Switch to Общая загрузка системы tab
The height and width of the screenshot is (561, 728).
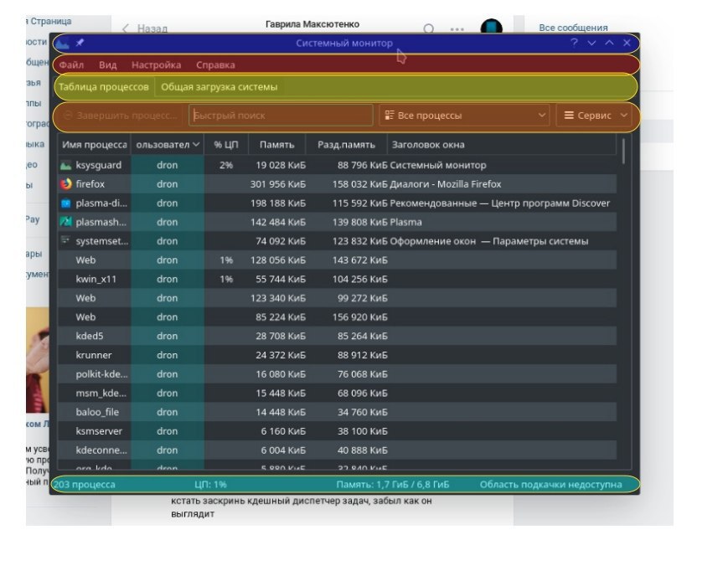click(x=219, y=87)
